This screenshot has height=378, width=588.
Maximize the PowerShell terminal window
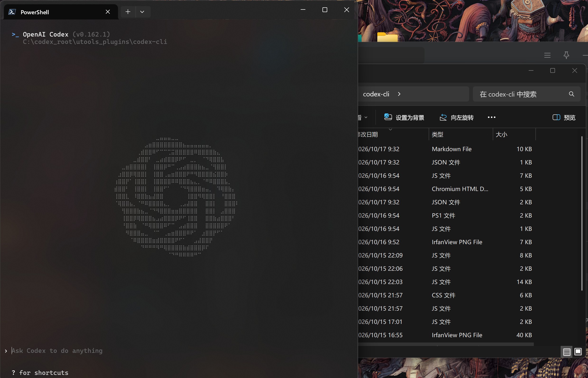(x=325, y=10)
